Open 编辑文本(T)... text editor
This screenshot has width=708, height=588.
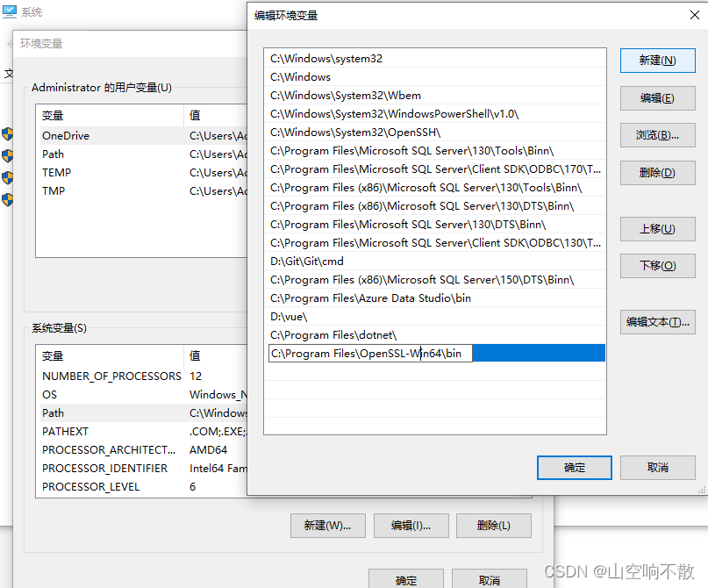[657, 322]
